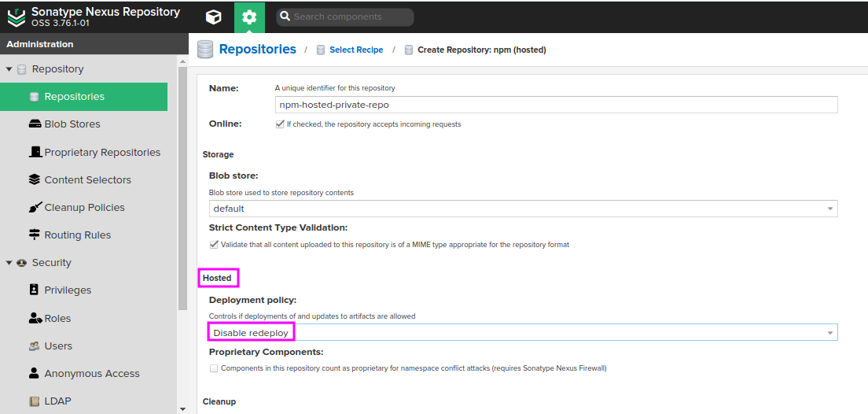
Task: Click the Sonatype Nexus logo icon
Action: click(17, 17)
